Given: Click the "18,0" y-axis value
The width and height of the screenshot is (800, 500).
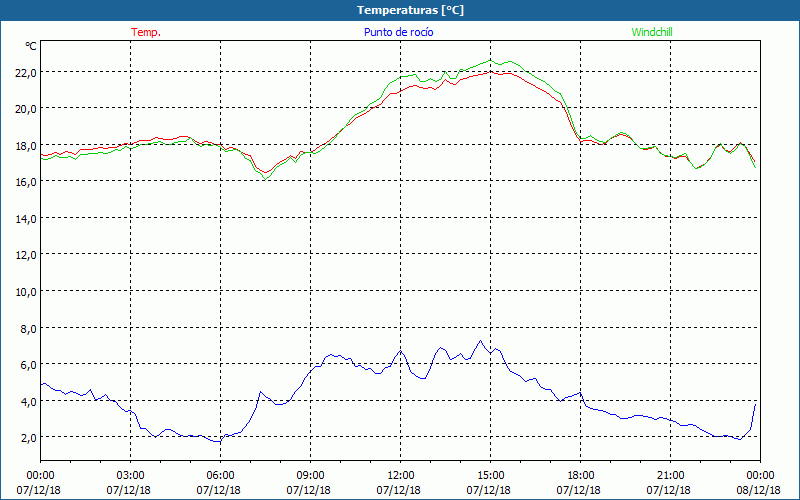Looking at the screenshot, I should (x=26, y=145).
